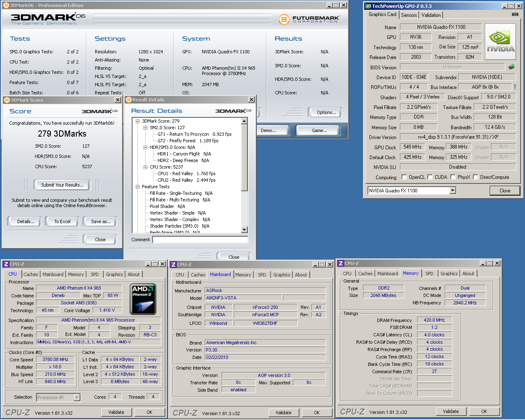Click the 420.0 MHz DRAM Frequency value
This screenshot has width=525, height=420.
coord(434,320)
